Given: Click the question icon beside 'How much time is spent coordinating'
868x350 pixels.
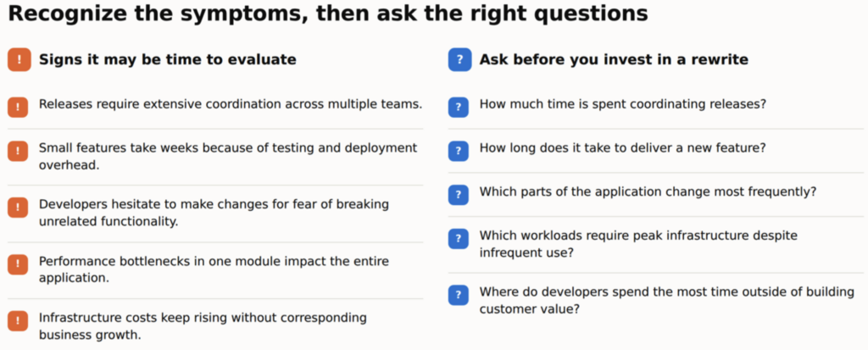Looking at the screenshot, I should [459, 107].
